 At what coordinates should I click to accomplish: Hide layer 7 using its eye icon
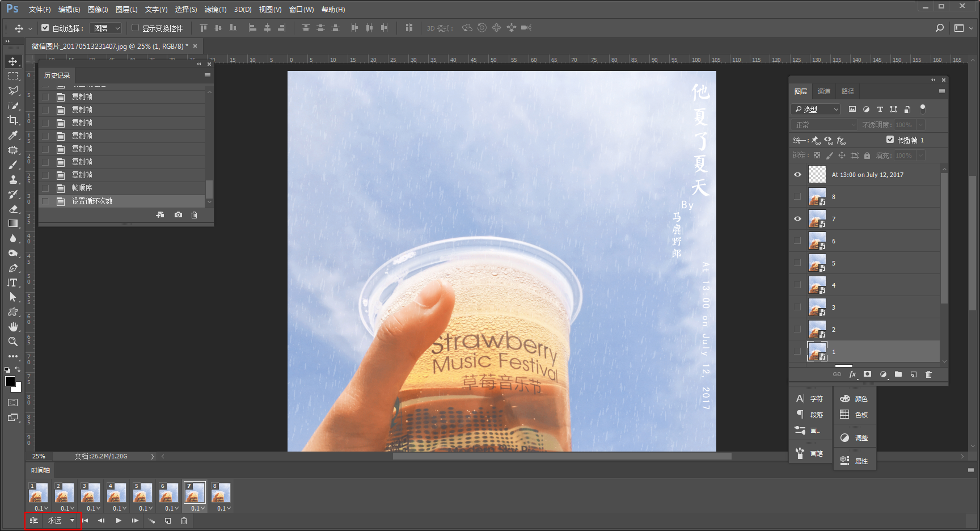[x=798, y=219]
